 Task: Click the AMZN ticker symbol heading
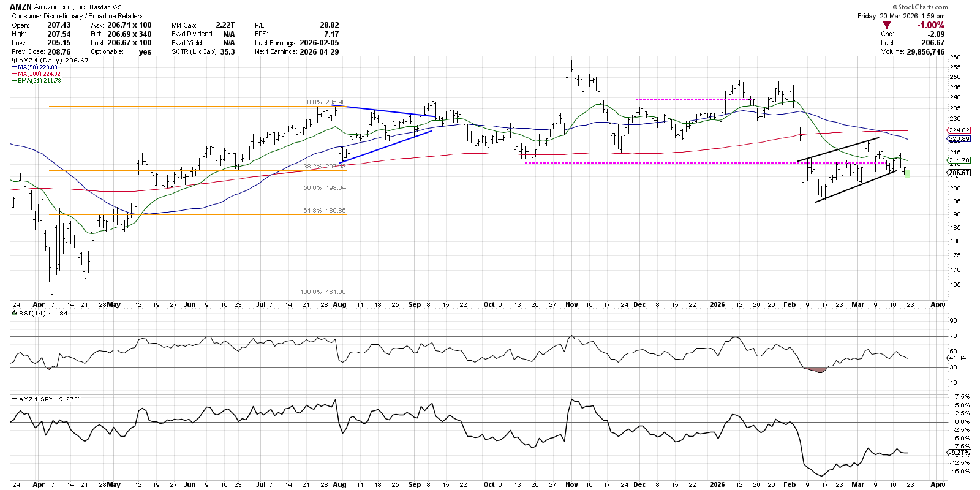pos(21,7)
